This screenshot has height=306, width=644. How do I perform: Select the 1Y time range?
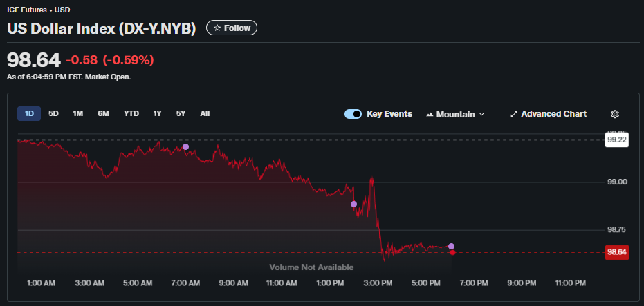tap(158, 113)
